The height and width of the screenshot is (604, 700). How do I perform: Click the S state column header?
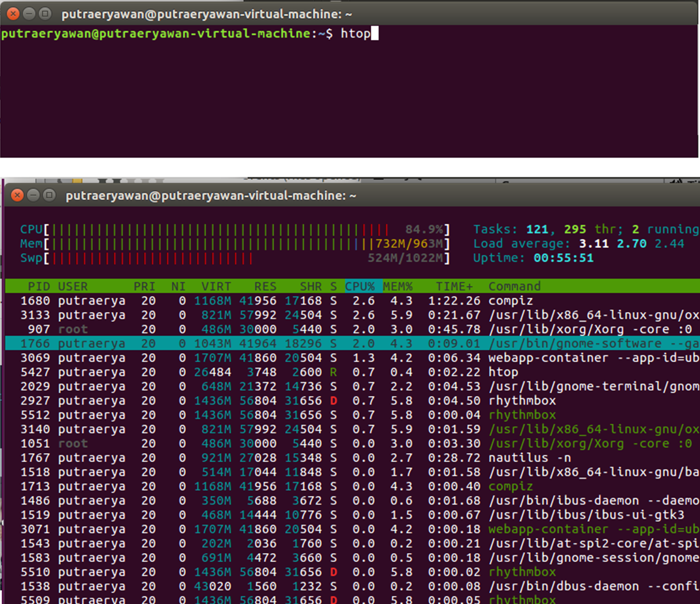point(334,286)
